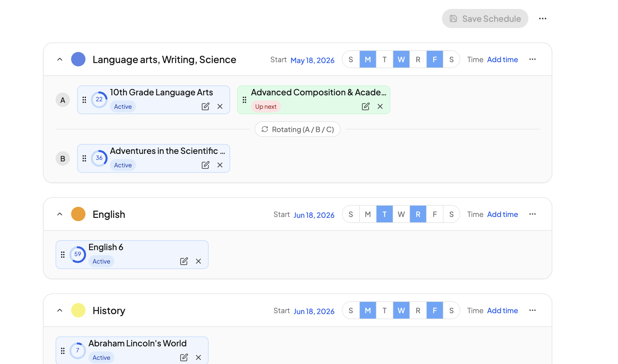Toggle Thursday in the English schedule
Viewport: 618px width, 364px height.
tap(418, 214)
